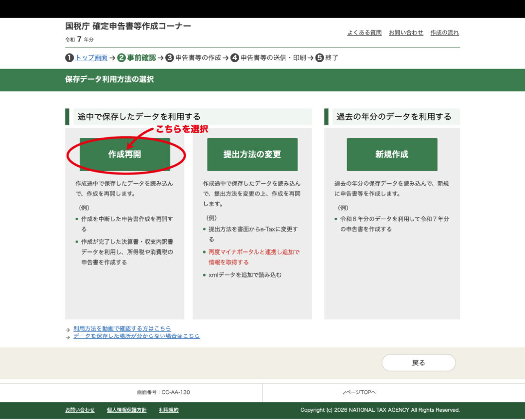Viewport: 525px width, 420px height.
Task: Open the 個人情報保護方針 footer link
Action: (126, 410)
